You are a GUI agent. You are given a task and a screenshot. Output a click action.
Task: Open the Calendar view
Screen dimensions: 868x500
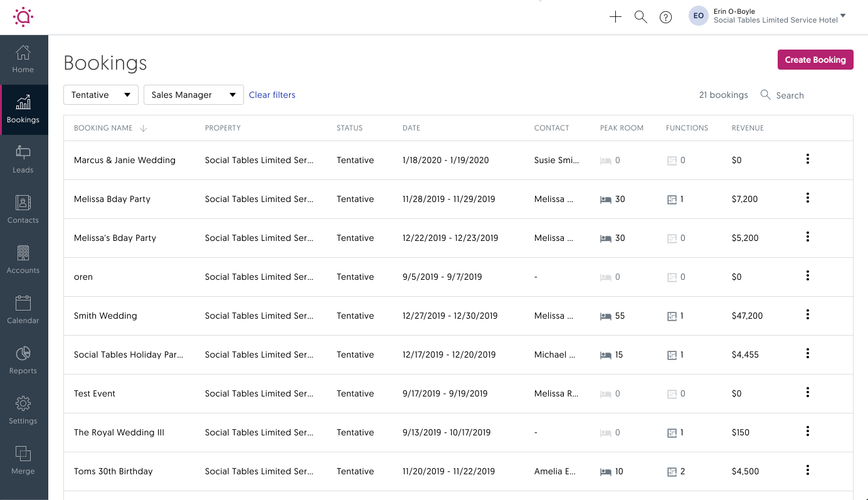pyautogui.click(x=23, y=309)
